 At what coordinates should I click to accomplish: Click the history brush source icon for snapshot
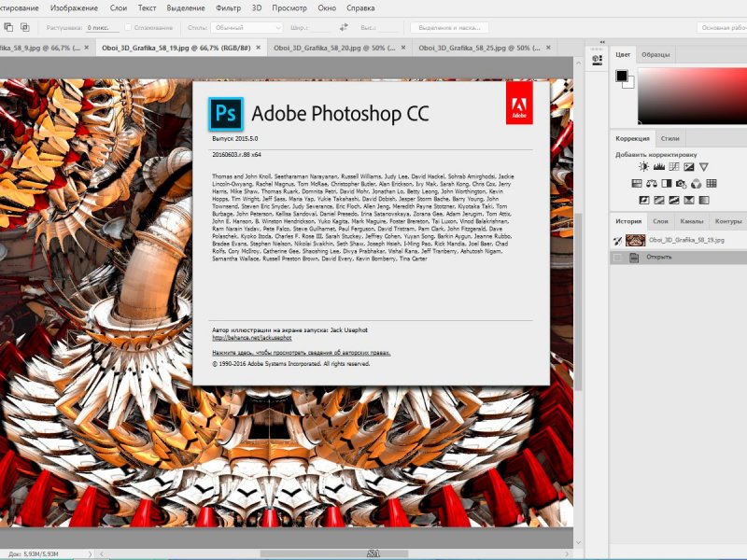tap(618, 241)
